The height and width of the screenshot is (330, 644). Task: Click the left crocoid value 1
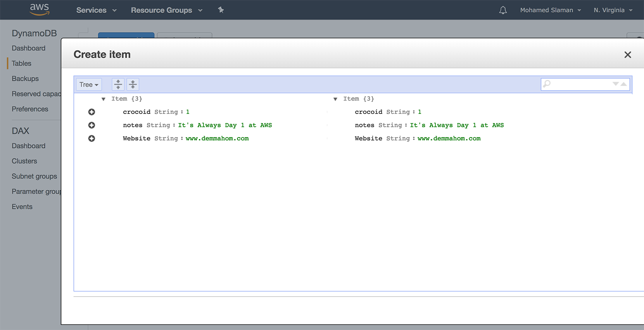point(188,112)
